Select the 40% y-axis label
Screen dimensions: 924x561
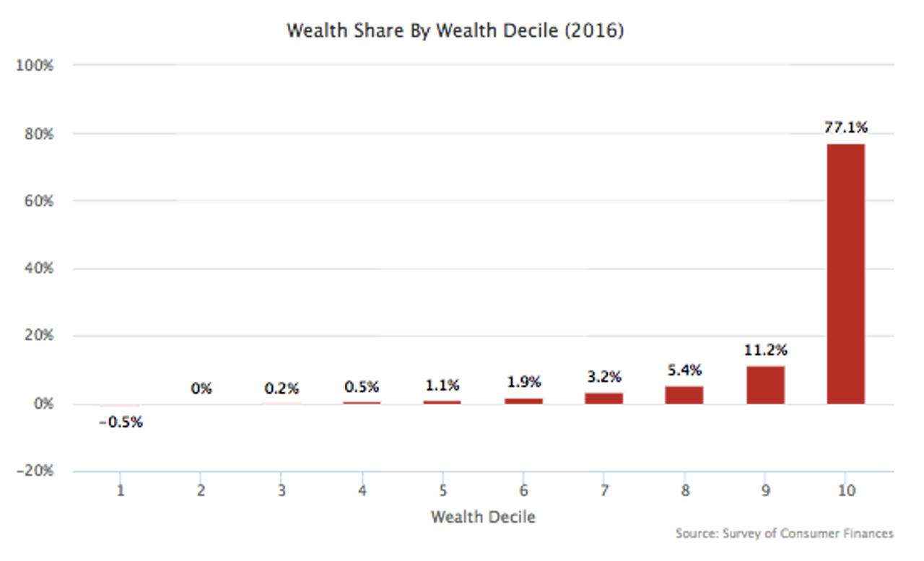click(x=38, y=269)
